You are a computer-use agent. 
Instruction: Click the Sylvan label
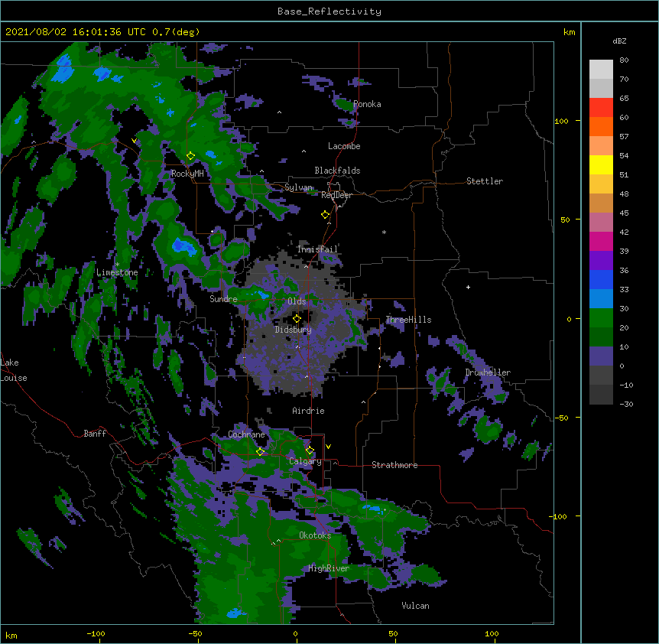click(x=298, y=187)
